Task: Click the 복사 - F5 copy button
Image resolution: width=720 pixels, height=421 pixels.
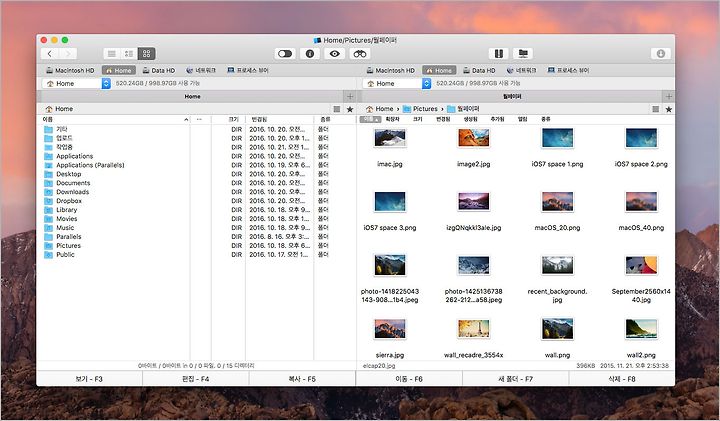Action: [x=302, y=379]
